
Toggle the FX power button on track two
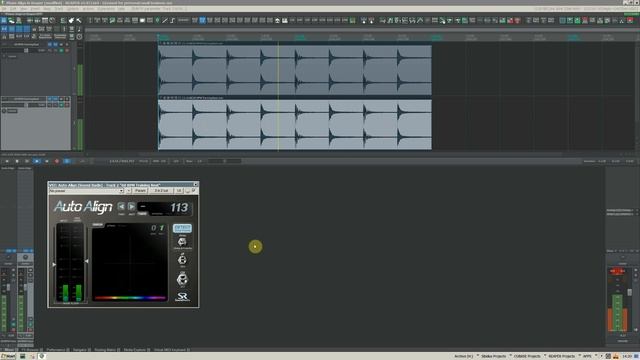[4, 111]
